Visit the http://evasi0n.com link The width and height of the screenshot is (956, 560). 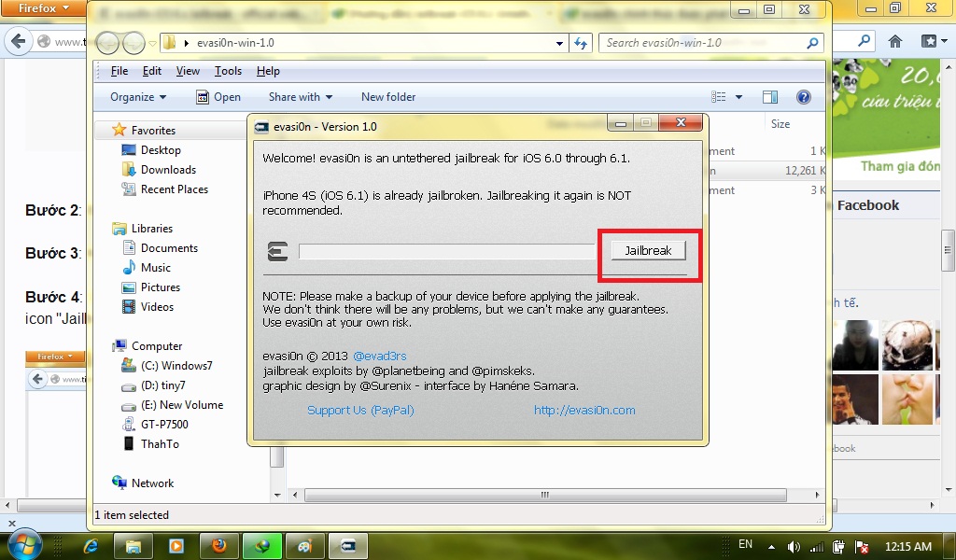(584, 410)
